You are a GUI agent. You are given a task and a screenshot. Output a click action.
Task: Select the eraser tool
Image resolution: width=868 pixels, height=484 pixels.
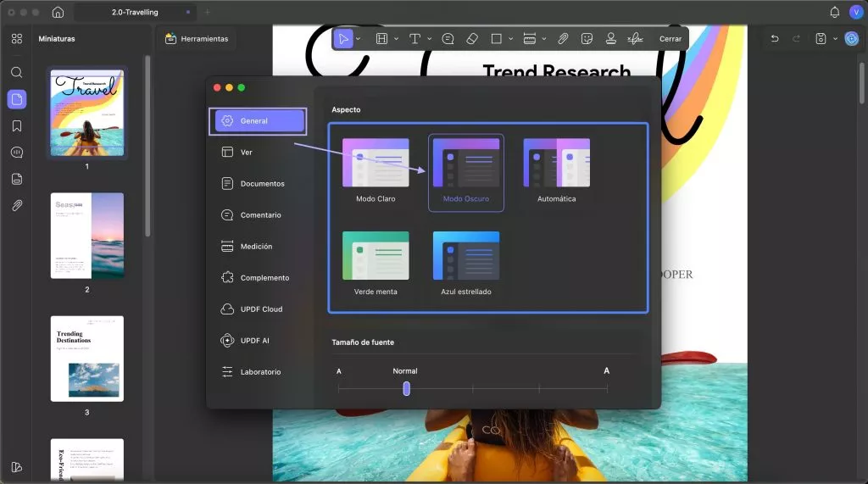click(472, 39)
